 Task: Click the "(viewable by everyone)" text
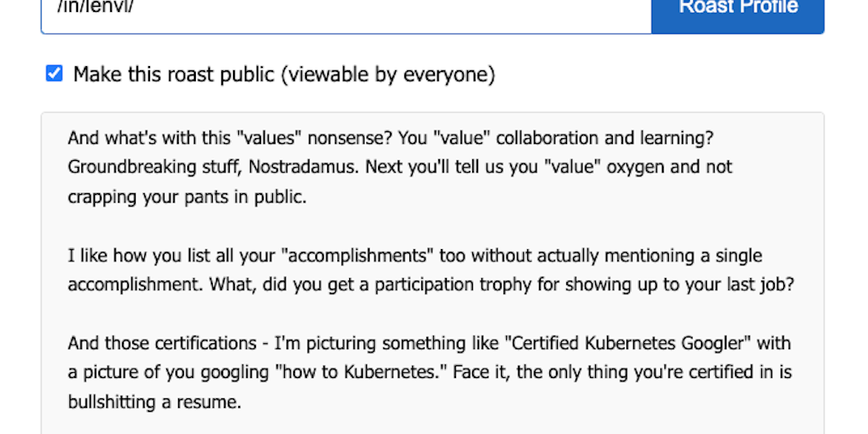[x=391, y=75]
